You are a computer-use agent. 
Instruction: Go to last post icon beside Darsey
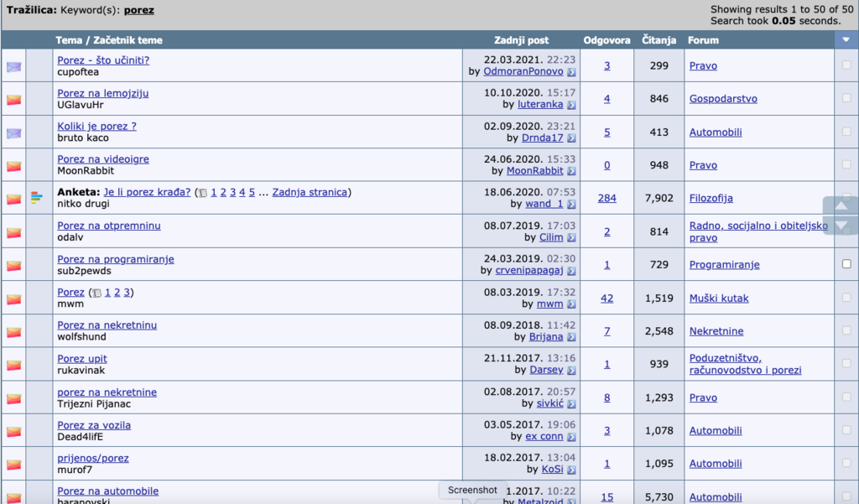tap(571, 371)
